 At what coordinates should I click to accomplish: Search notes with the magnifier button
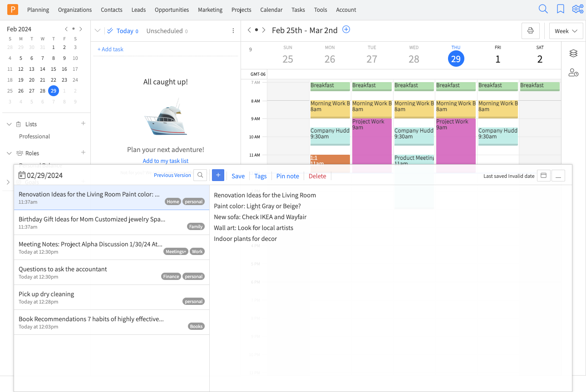tap(200, 176)
